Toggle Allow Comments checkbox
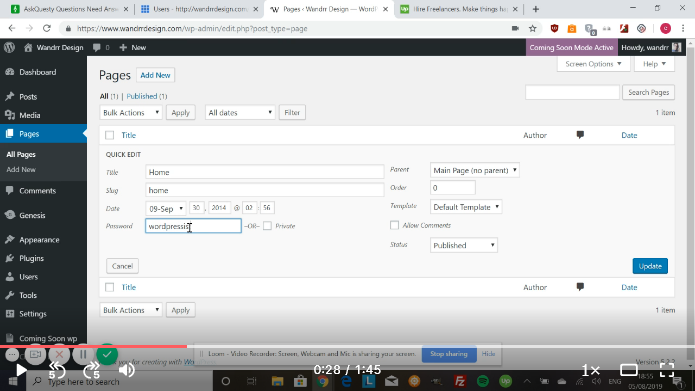Image resolution: width=695 pixels, height=391 pixels. tap(394, 225)
